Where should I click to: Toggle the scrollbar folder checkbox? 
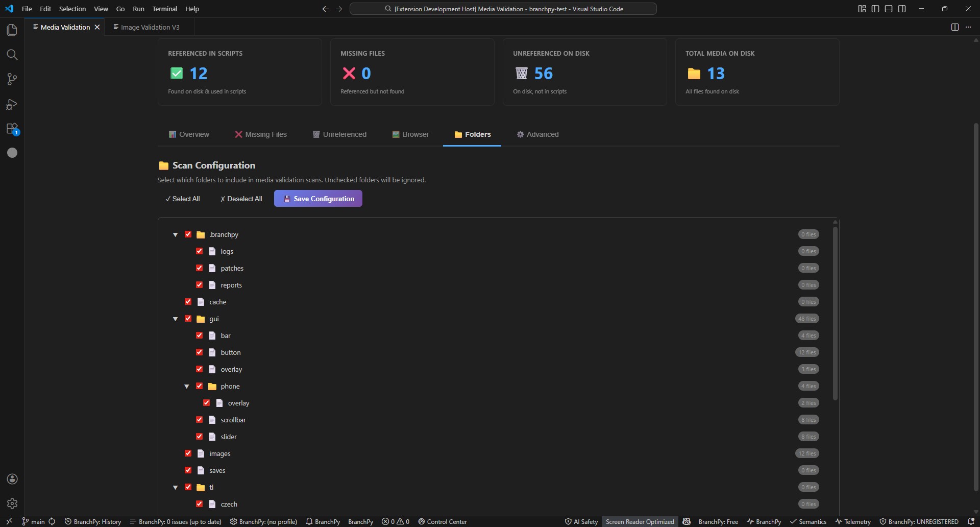click(x=200, y=420)
